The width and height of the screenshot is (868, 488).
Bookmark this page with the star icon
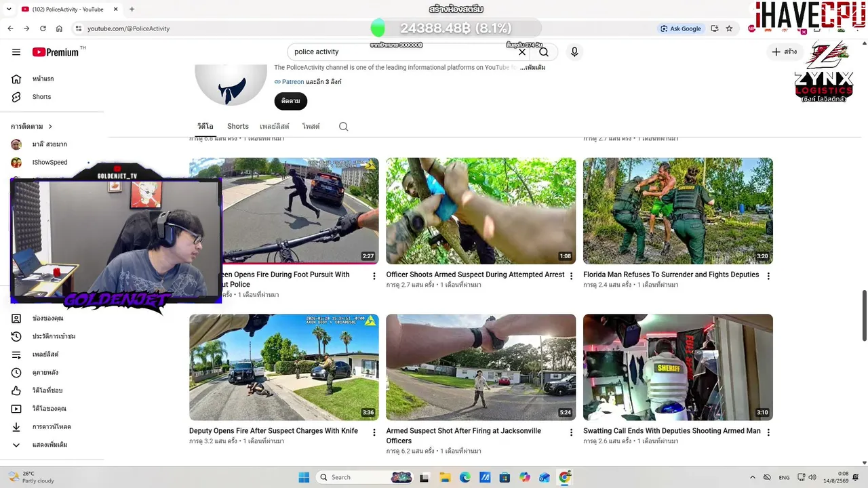(729, 28)
